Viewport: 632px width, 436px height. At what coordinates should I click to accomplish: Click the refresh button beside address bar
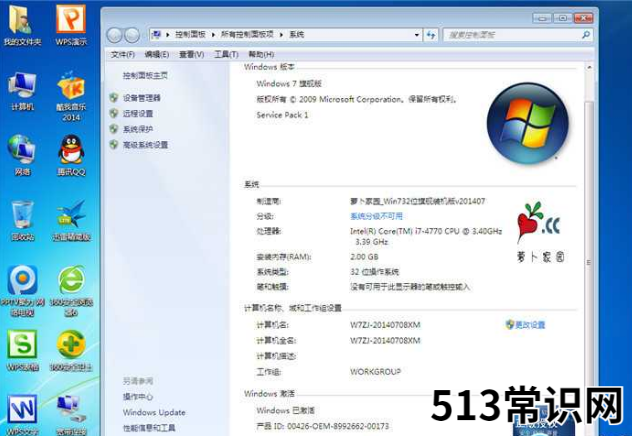point(431,35)
